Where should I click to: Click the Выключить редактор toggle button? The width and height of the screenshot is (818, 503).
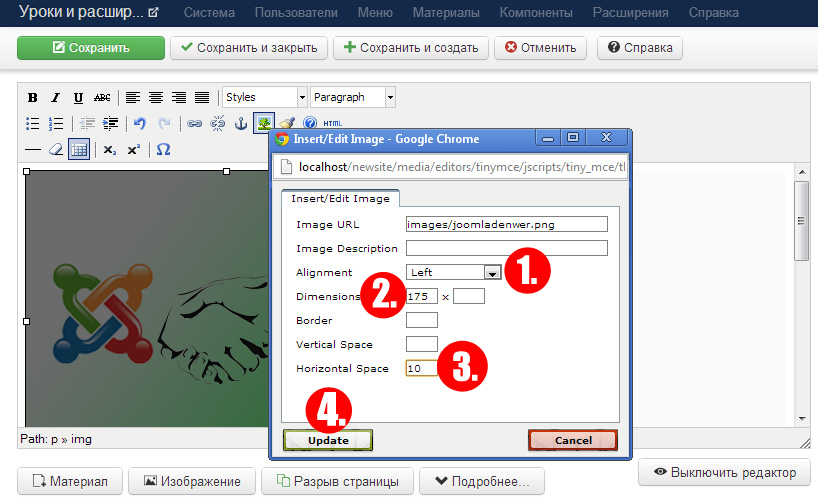724,473
